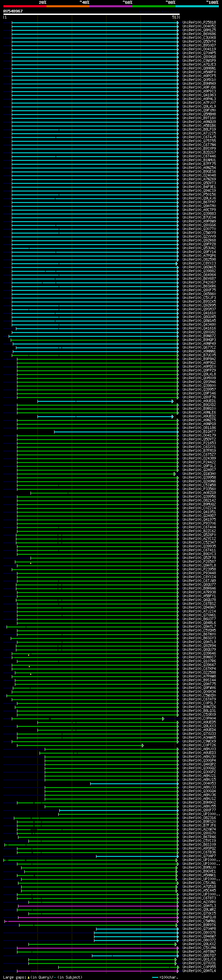Image resolution: width=222 pixels, height=980 pixels.
Task: Select UniRef100_Q41951
Action: 199,512
